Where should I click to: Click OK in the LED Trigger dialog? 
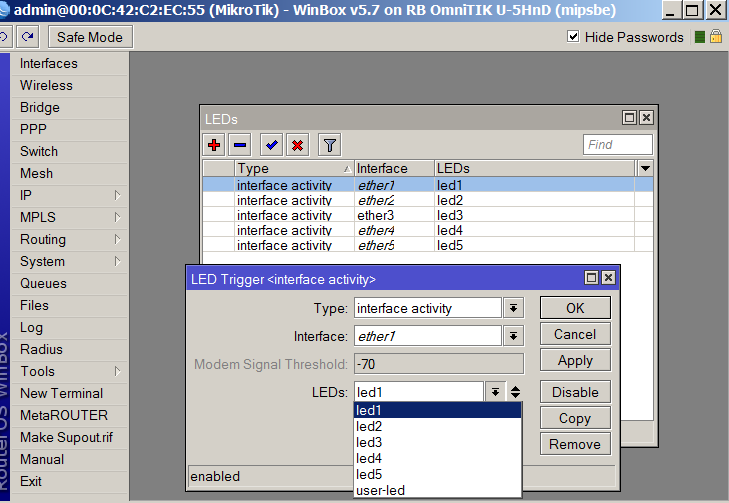575,308
